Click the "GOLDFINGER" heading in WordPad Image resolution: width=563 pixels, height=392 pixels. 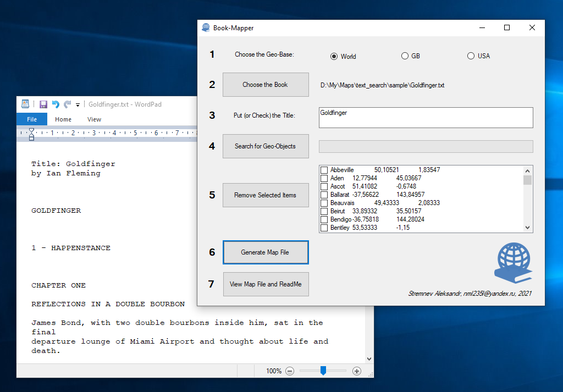pyautogui.click(x=56, y=211)
